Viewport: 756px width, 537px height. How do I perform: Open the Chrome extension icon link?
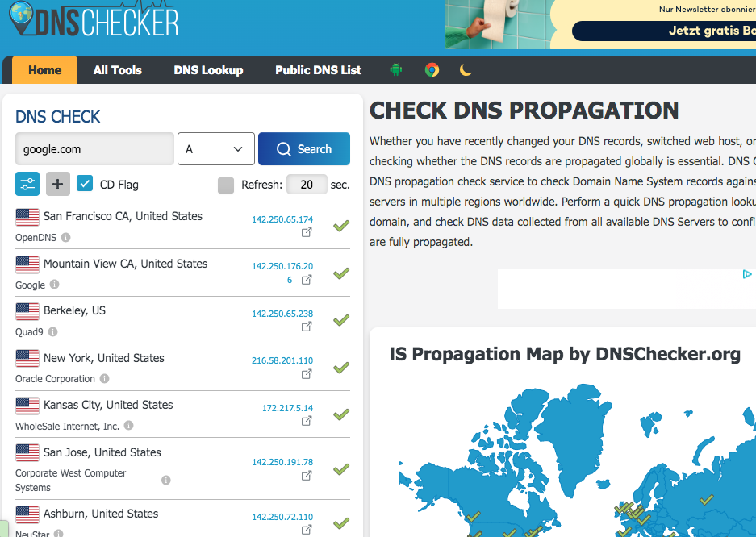coord(432,70)
